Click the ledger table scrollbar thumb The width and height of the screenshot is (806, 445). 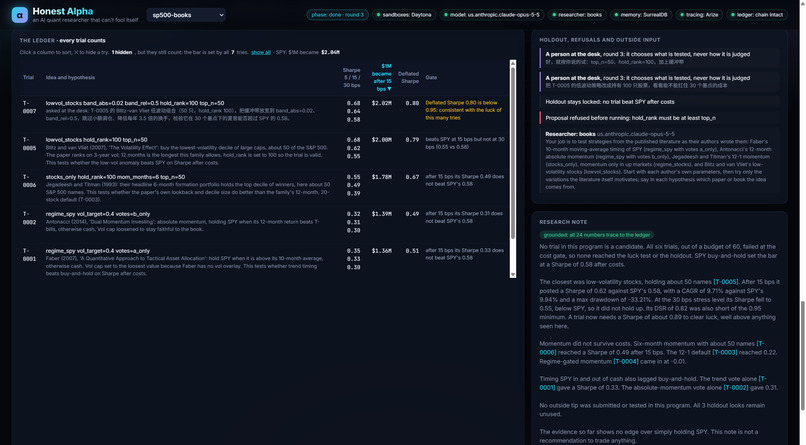(512, 153)
